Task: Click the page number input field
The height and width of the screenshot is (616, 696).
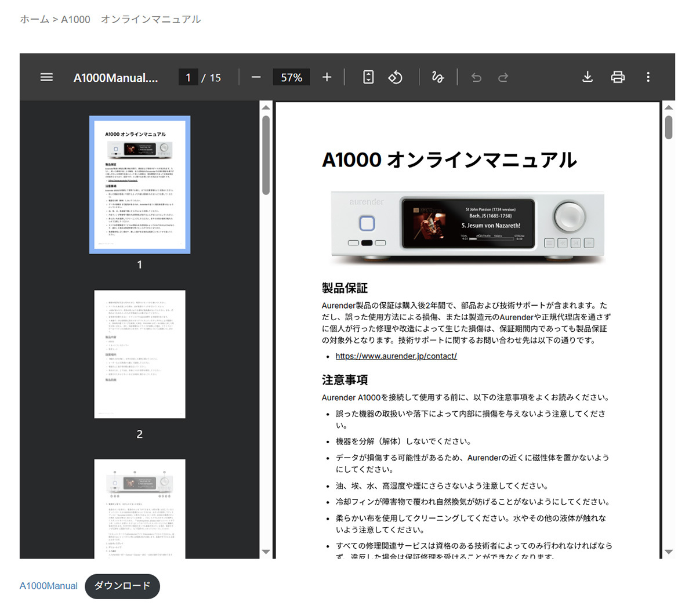Action: [x=188, y=77]
